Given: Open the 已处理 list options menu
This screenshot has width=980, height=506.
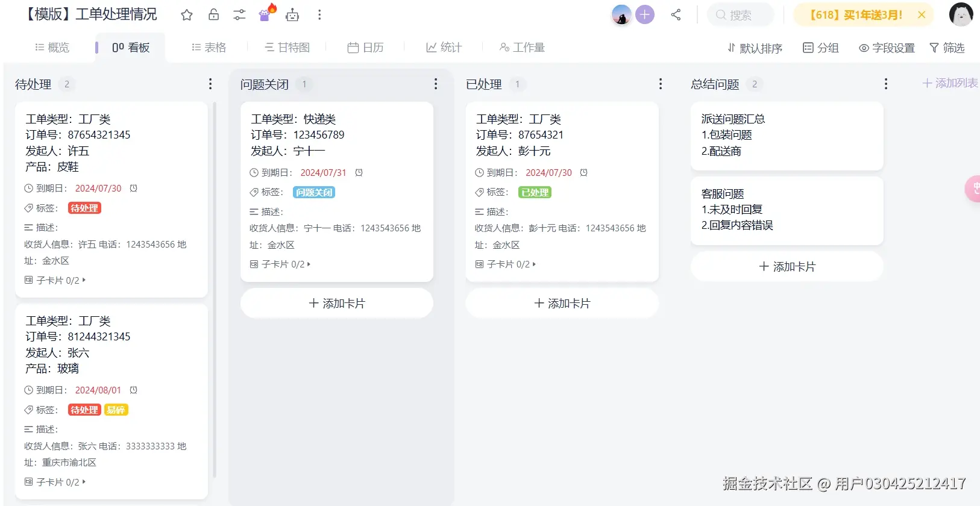Looking at the screenshot, I should pos(661,84).
